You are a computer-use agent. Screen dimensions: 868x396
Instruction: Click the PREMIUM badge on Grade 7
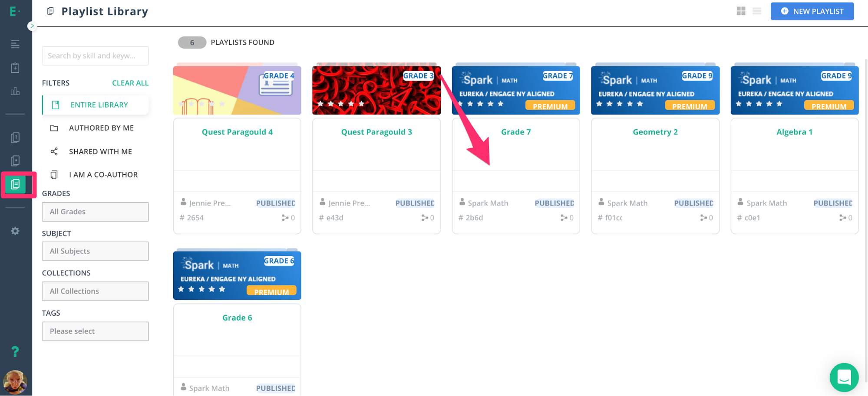[550, 106]
